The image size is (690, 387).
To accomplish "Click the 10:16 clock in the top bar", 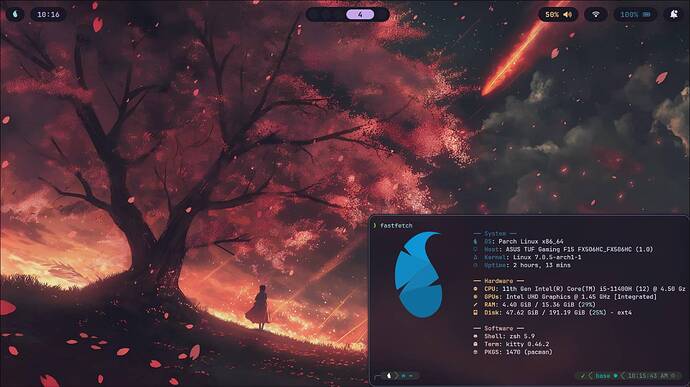I will [48, 15].
